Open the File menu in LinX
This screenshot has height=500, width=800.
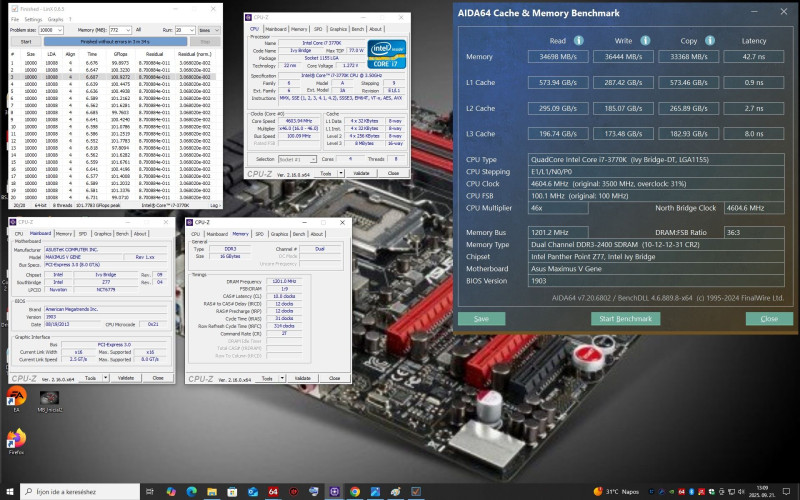pos(15,19)
